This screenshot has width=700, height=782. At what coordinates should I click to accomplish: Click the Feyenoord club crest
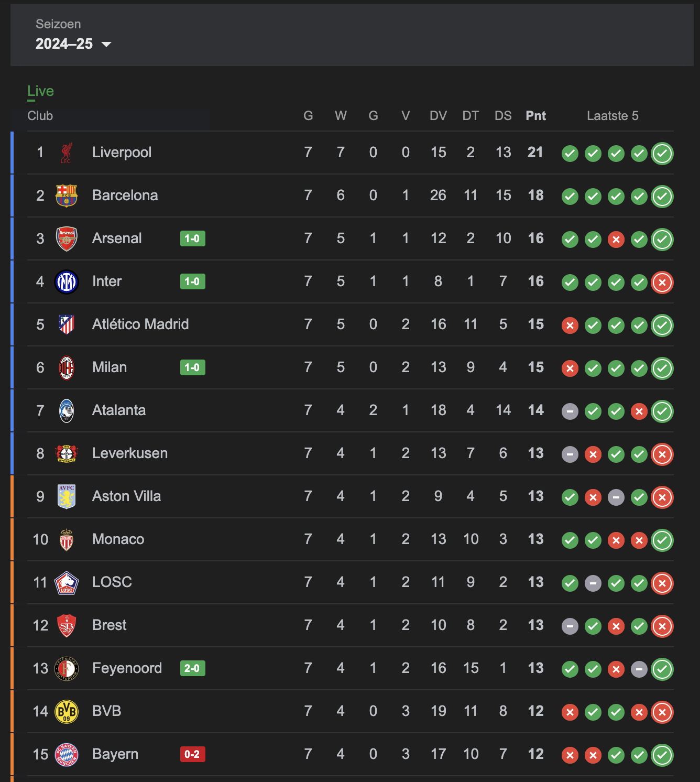pyautogui.click(x=67, y=668)
